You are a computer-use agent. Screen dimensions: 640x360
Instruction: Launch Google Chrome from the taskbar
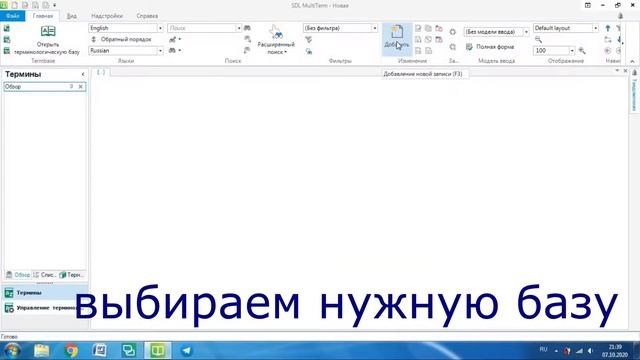click(x=71, y=351)
